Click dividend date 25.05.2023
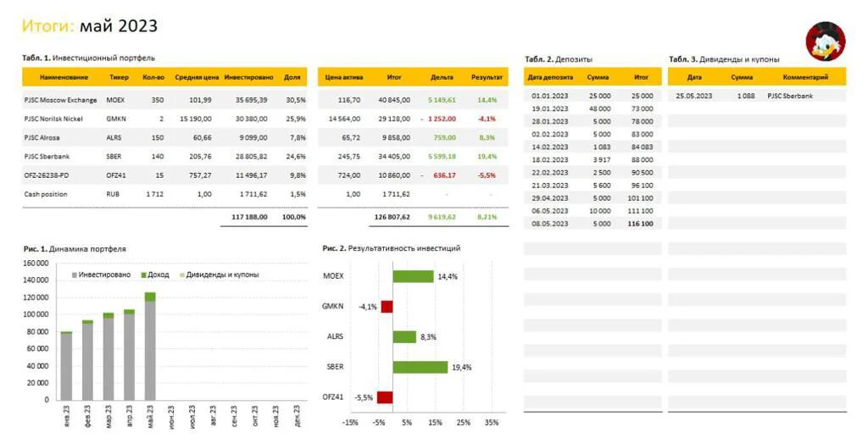 [x=693, y=96]
